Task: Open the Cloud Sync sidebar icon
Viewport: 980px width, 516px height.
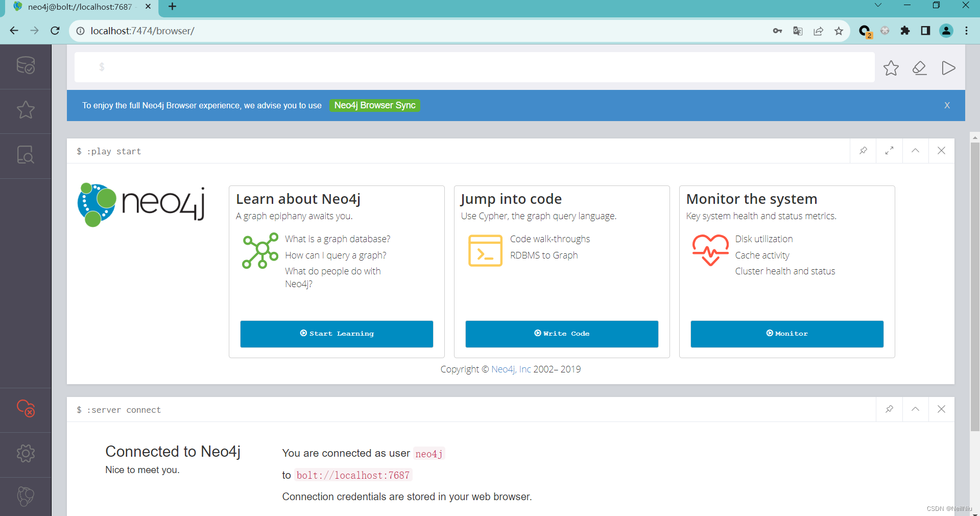Action: tap(26, 408)
